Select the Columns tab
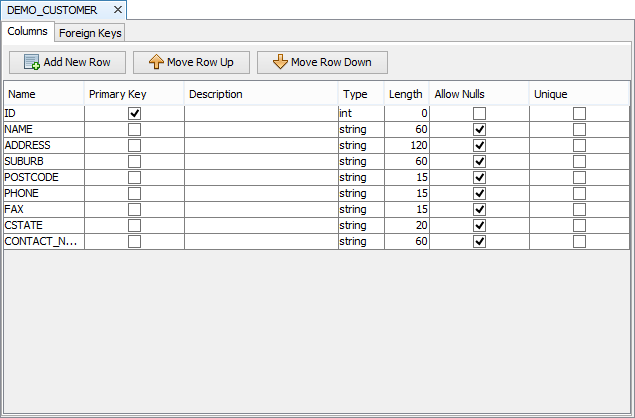This screenshot has height=418, width=635. [x=27, y=32]
